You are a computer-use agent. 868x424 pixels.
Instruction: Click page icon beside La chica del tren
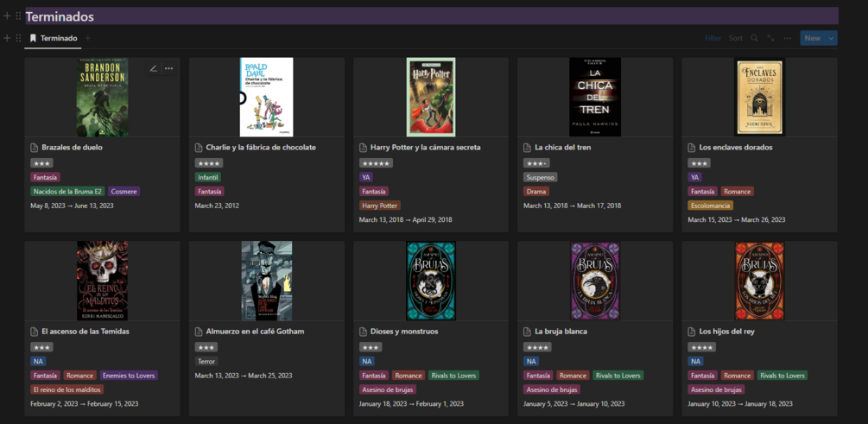(x=528, y=148)
